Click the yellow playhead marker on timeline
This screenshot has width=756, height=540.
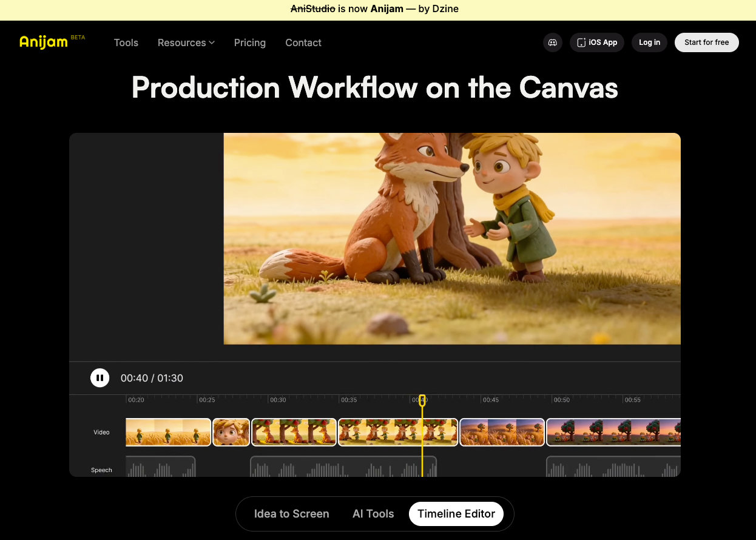coord(422,400)
